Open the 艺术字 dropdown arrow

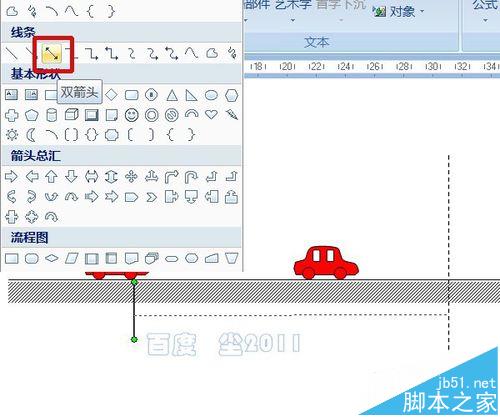point(293,20)
